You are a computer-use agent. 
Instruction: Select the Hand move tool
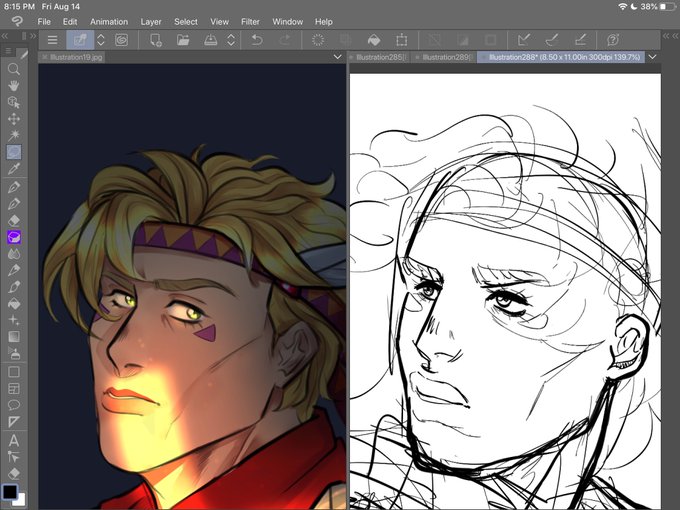tap(14, 85)
